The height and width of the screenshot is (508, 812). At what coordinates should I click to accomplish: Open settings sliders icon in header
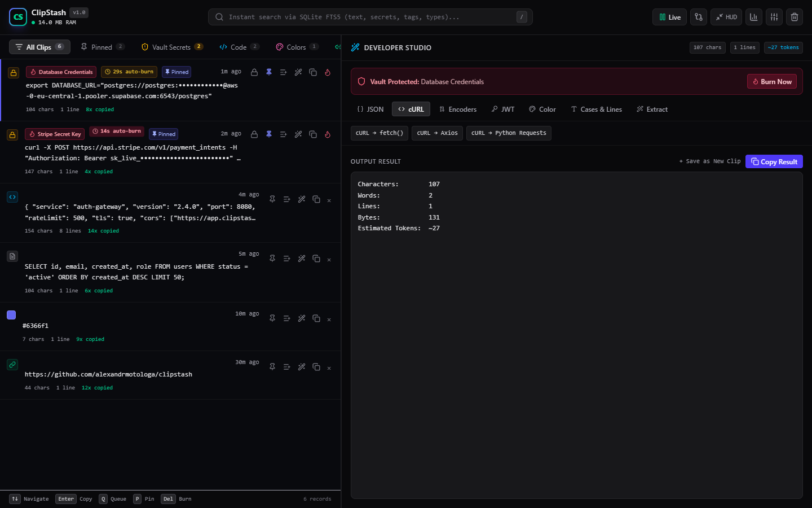[774, 17]
